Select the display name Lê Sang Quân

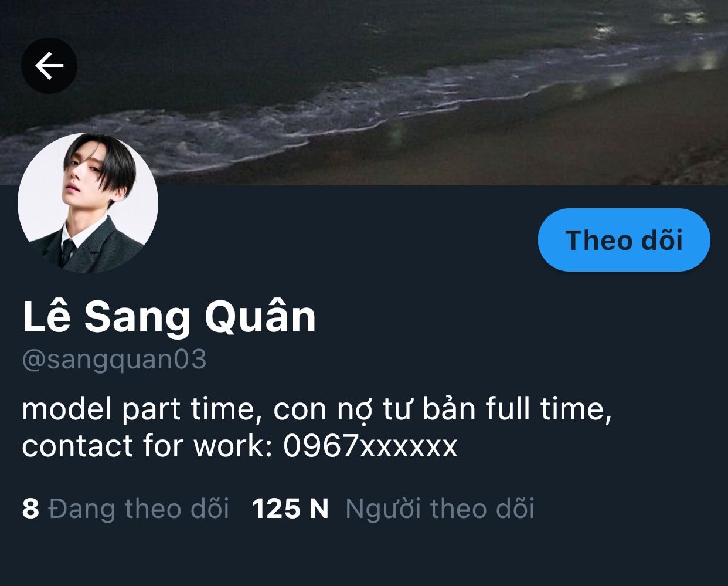click(x=169, y=317)
